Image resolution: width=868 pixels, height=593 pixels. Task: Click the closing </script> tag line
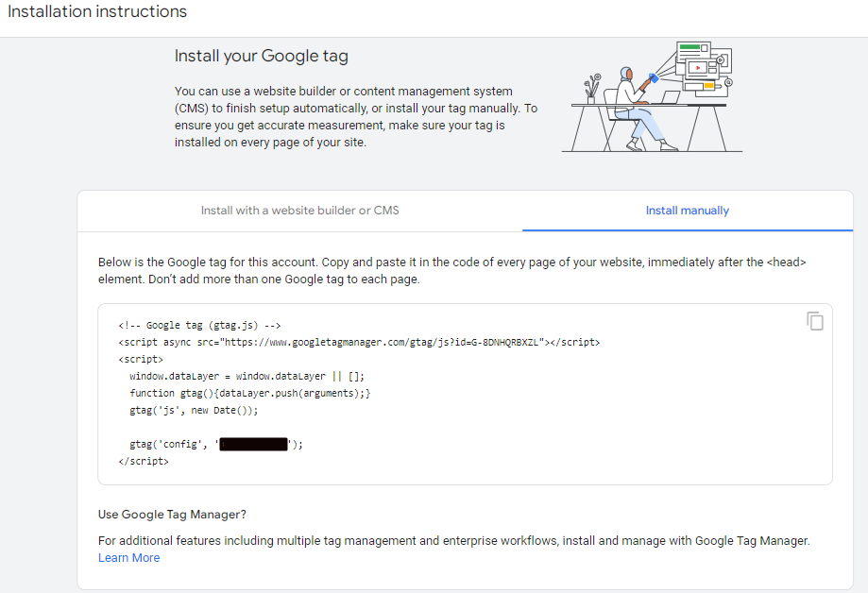tap(144, 461)
